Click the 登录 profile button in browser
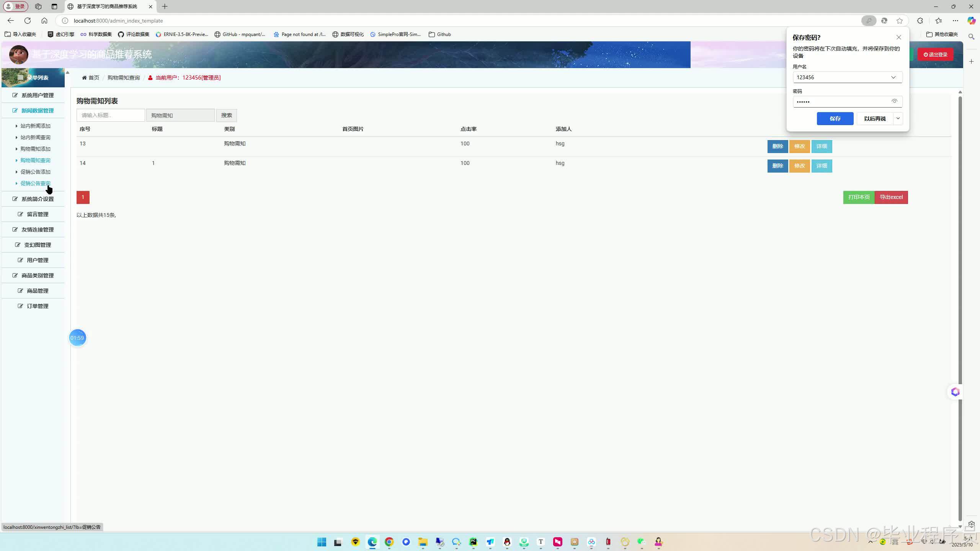Viewport: 980px width, 551px height. pyautogui.click(x=16, y=7)
